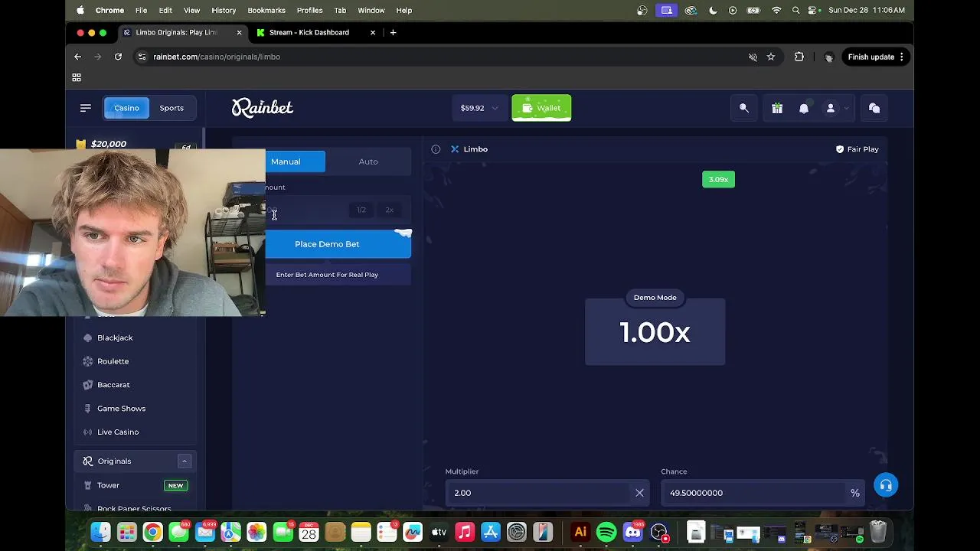Open Chrome three-dot menu
The height and width of the screenshot is (551, 980).
902,57
